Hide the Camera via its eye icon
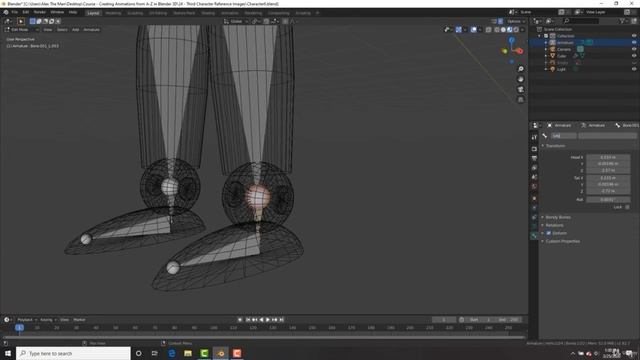Viewport: 640px width, 360px height. pos(634,49)
